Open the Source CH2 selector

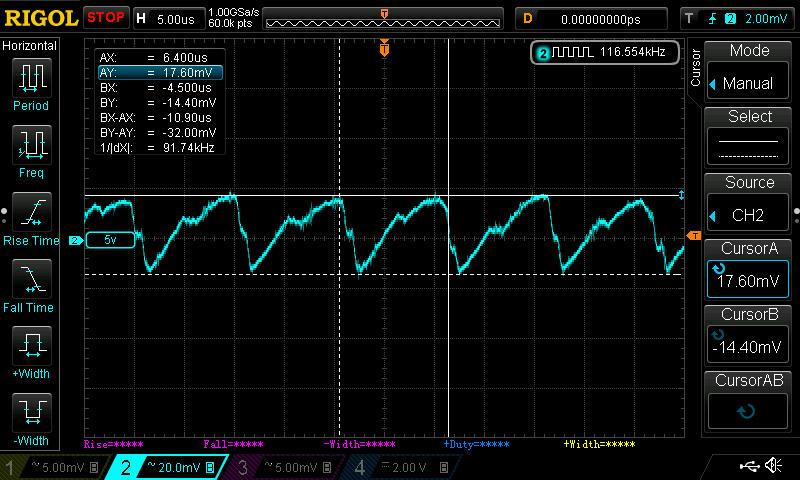point(750,204)
